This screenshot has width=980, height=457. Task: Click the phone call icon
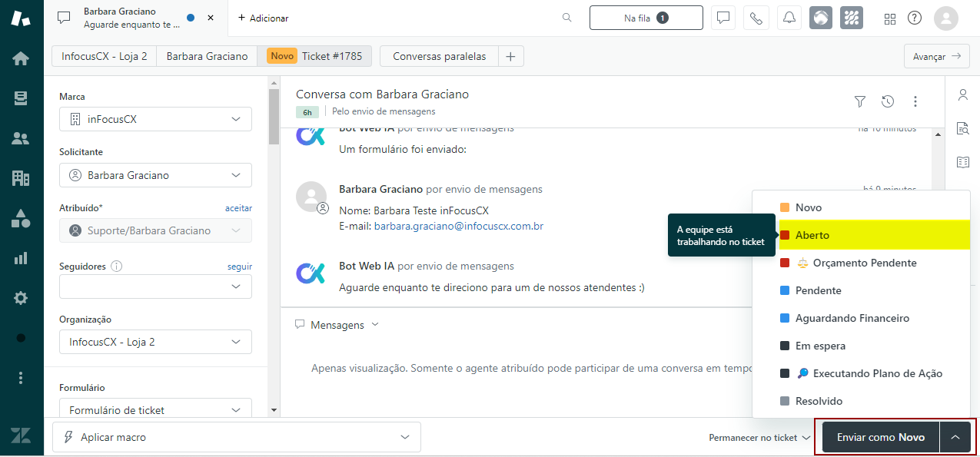[756, 18]
